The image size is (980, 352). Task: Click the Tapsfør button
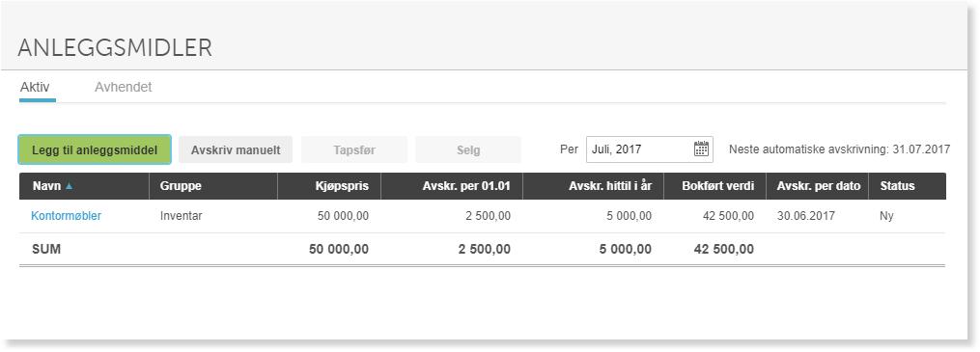354,149
